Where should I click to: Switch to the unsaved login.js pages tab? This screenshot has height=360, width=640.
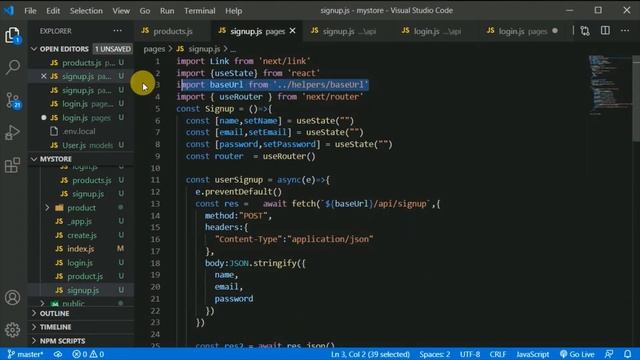522,31
